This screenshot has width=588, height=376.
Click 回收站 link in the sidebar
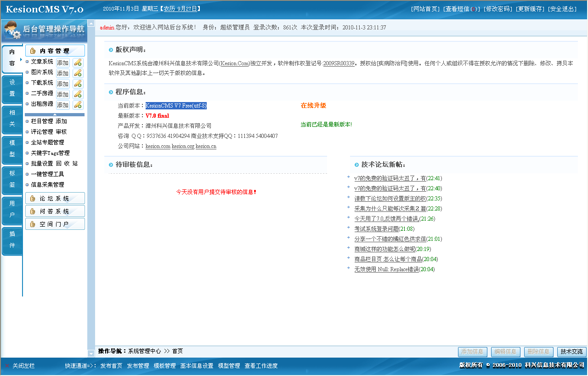click(67, 164)
